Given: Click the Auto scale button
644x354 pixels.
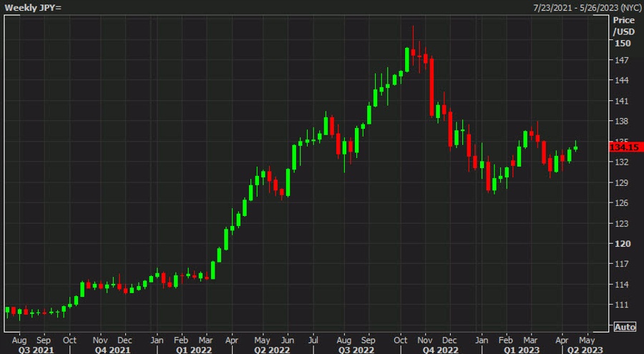Looking at the screenshot, I should [624, 327].
